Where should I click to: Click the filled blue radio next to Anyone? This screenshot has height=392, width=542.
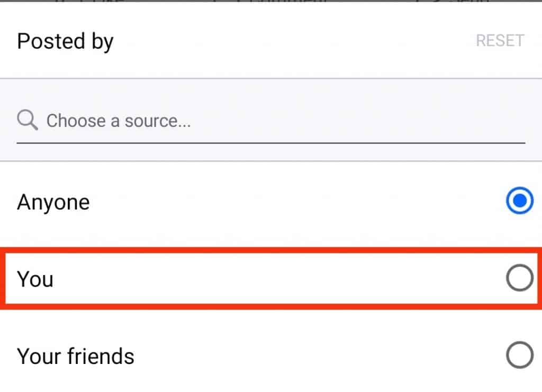[x=520, y=200]
